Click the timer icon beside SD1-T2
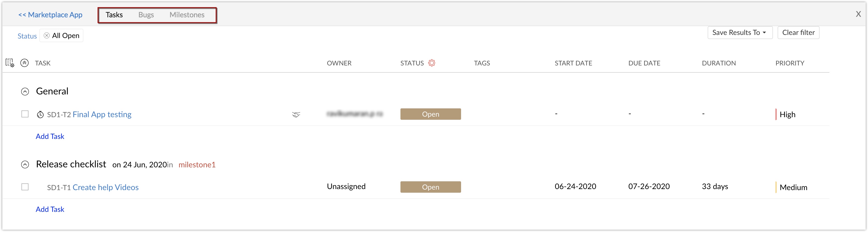The height and width of the screenshot is (232, 868). point(40,115)
